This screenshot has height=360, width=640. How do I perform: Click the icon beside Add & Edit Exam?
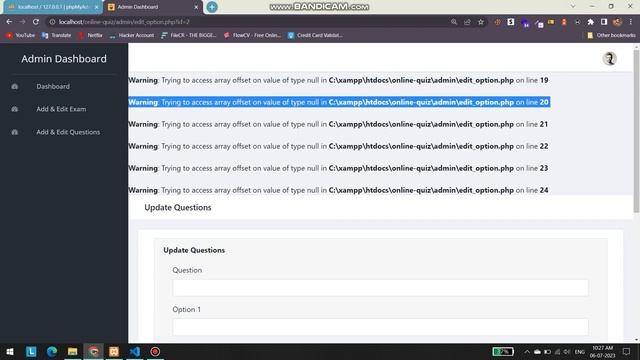tap(15, 109)
